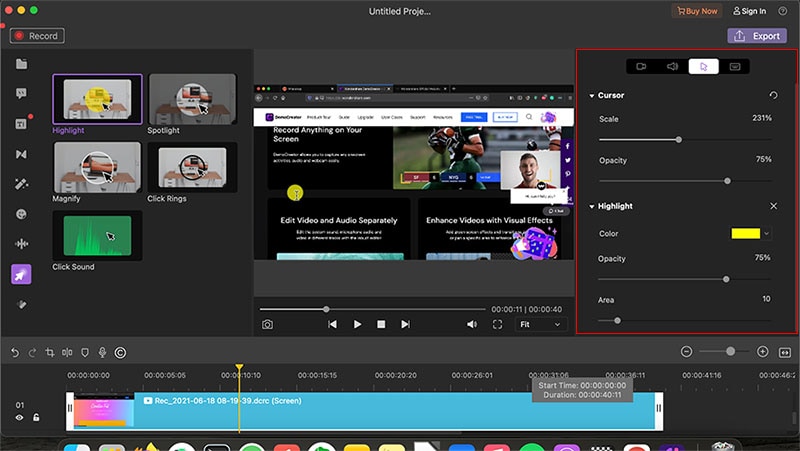
Task: Reset cursor settings with the circular arrow
Action: pos(773,95)
